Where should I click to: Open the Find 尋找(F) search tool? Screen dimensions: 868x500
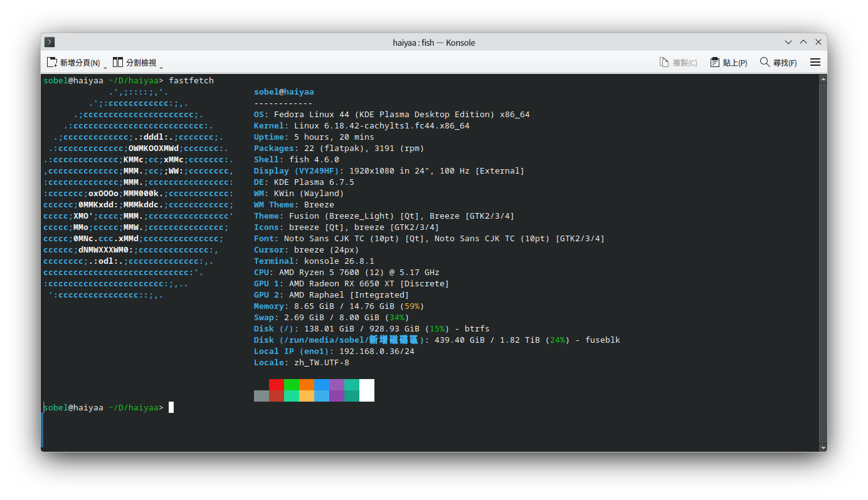tap(778, 63)
